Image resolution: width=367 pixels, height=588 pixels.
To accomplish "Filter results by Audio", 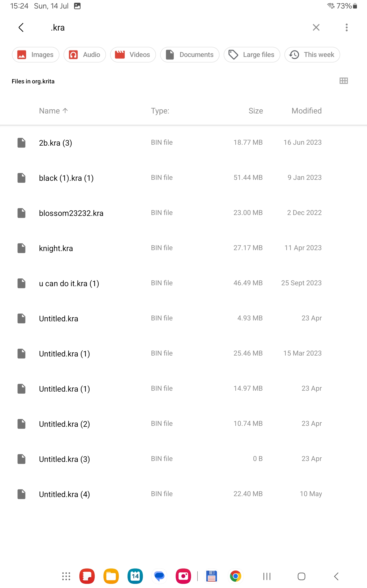I will tap(84, 55).
